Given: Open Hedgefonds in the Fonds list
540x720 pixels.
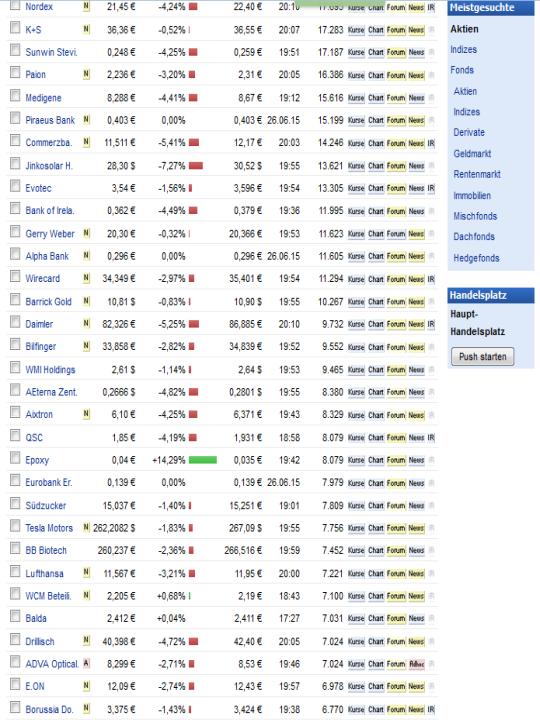Looking at the screenshot, I should pos(476,258).
